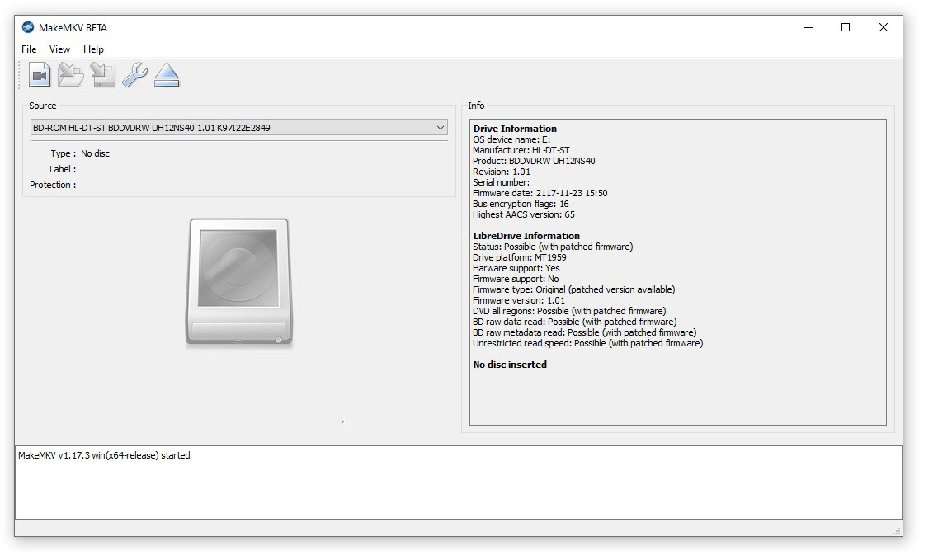Click the window resize grip in status bar
The image size is (938, 560).
point(897,530)
